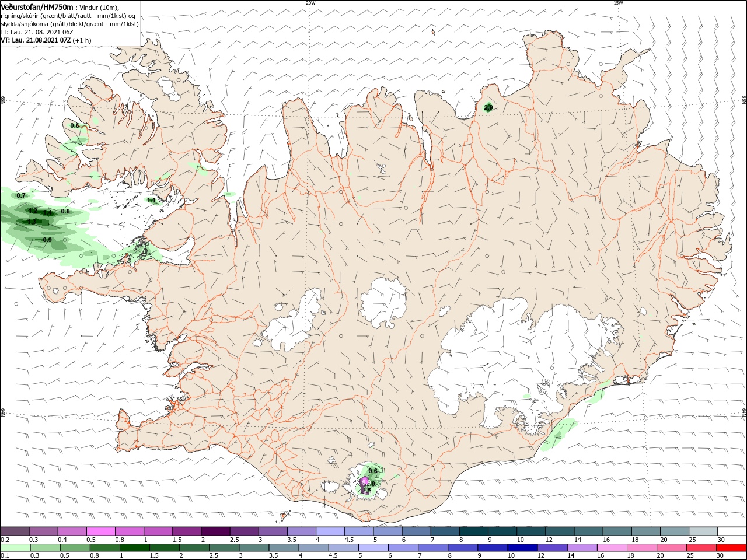Click the 1.4 rainfall value in the green area
The height and width of the screenshot is (560, 747).
pos(48,213)
